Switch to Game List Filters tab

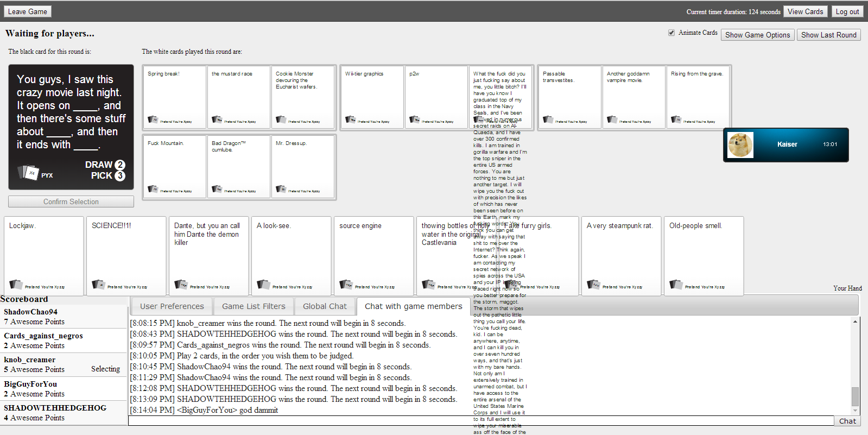(x=254, y=306)
